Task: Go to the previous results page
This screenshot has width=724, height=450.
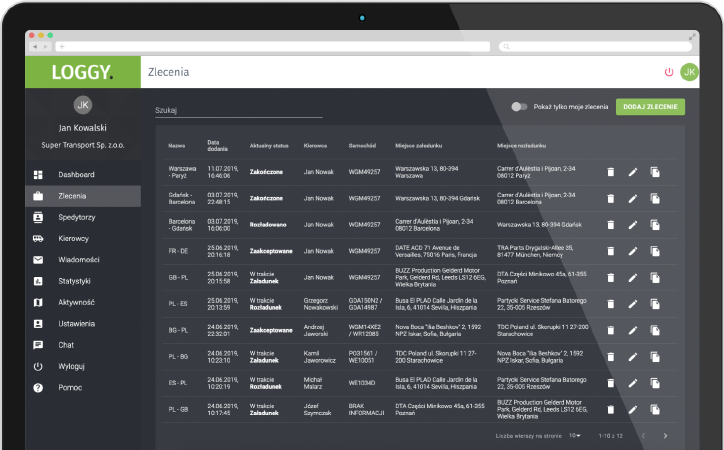Action: [643, 436]
